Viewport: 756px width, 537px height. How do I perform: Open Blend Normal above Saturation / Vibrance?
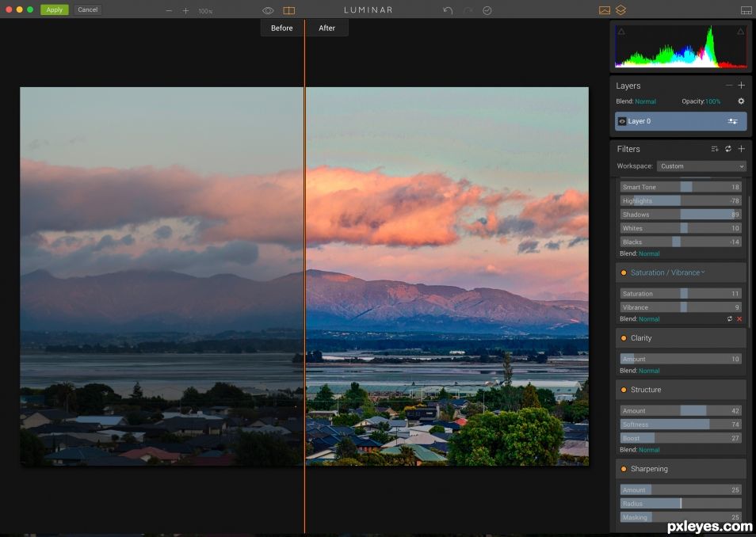click(x=649, y=253)
